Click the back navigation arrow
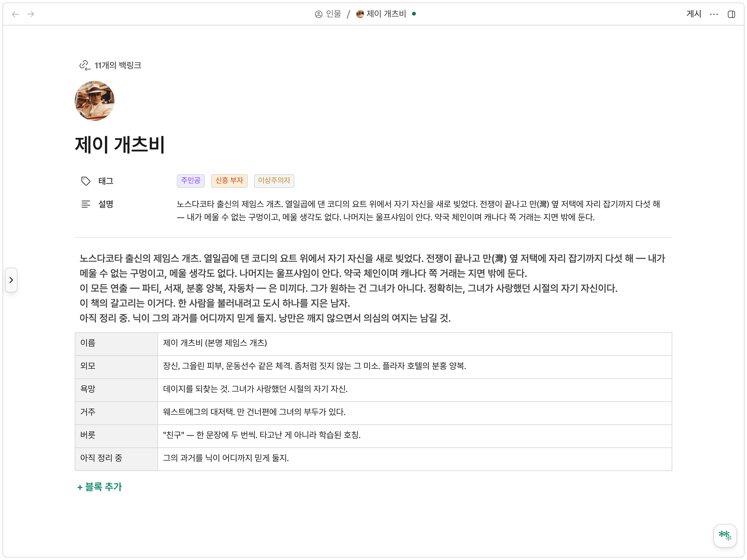747x560 pixels. 15,14
